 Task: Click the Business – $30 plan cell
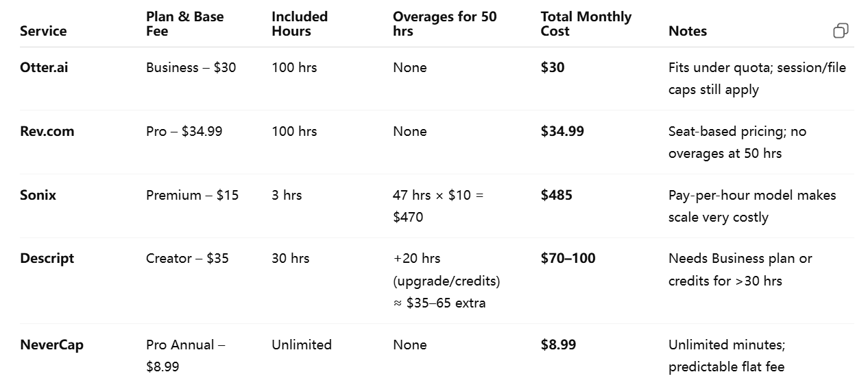191,67
